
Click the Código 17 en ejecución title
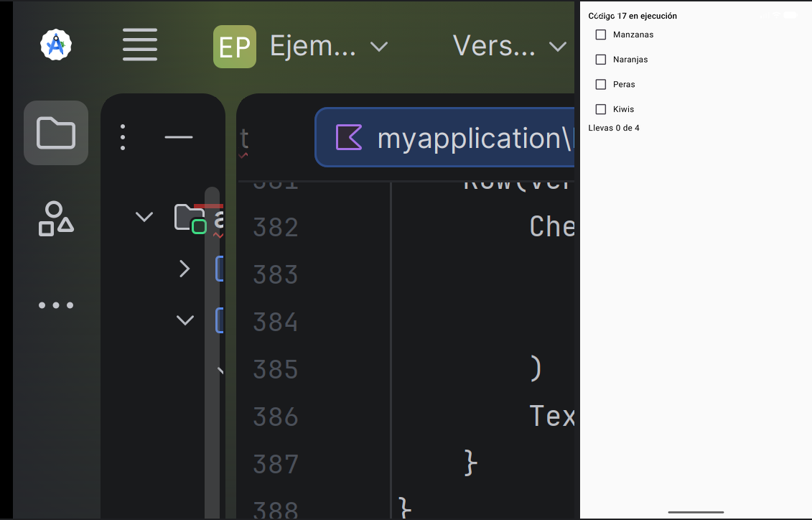[x=633, y=16]
